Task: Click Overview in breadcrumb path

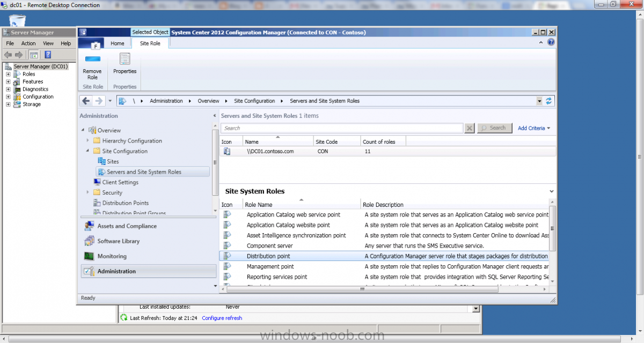Action: [208, 101]
